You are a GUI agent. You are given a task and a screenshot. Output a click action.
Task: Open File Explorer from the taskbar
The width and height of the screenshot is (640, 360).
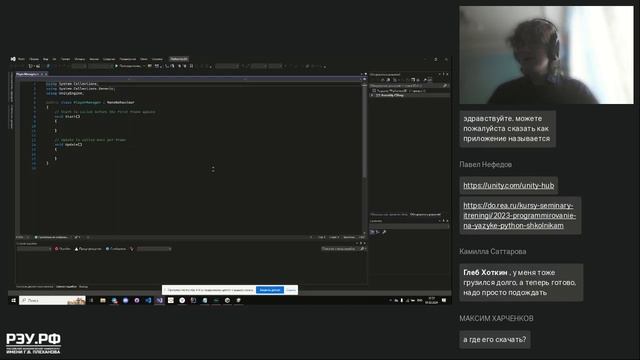pos(103,300)
